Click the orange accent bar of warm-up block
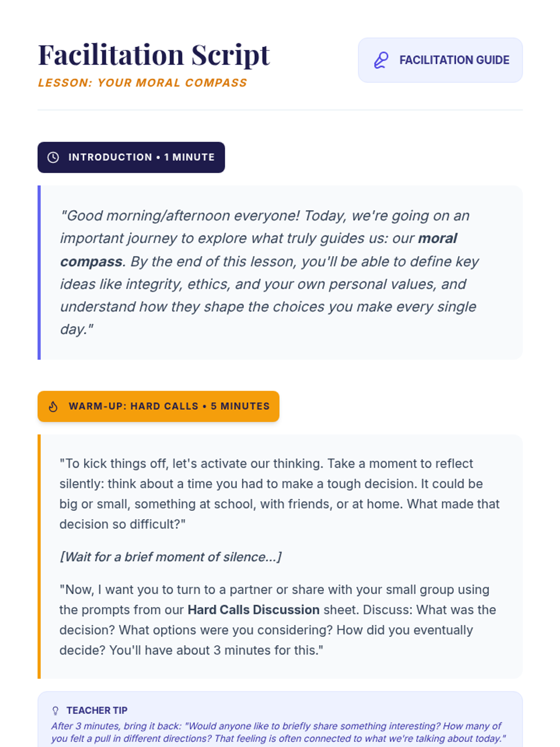Image resolution: width=560 pixels, height=747 pixels. [39, 556]
